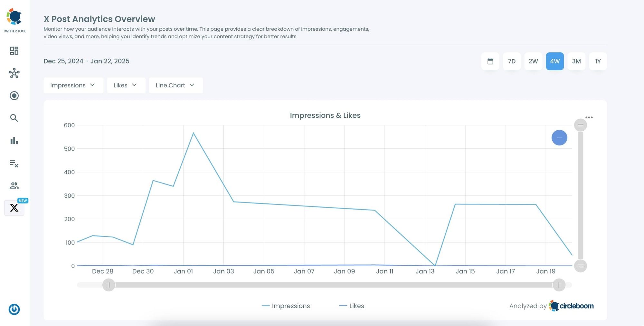Open the Impressions metric dropdown
The width and height of the screenshot is (644, 326).
73,85
